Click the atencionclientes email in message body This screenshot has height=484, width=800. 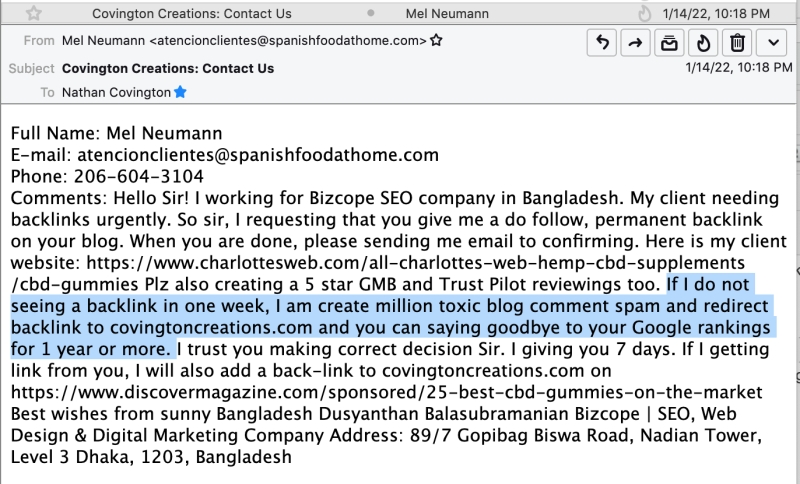[258, 155]
